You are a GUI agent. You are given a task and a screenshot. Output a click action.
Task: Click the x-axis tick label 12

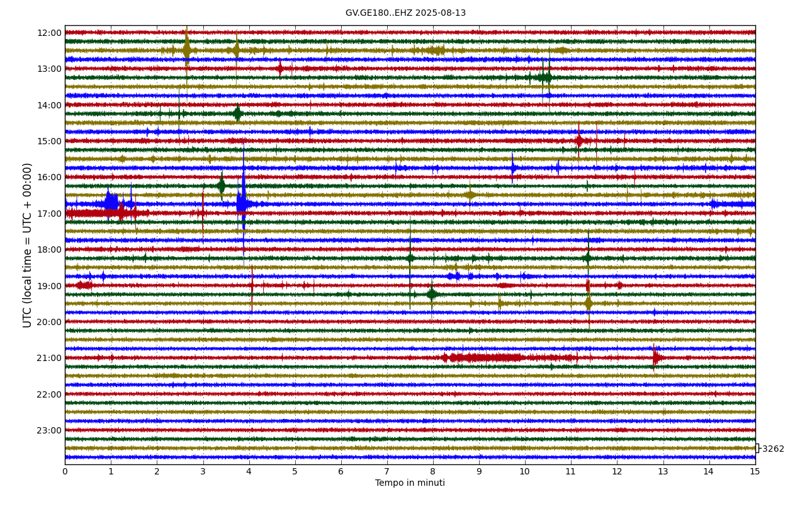(x=617, y=471)
